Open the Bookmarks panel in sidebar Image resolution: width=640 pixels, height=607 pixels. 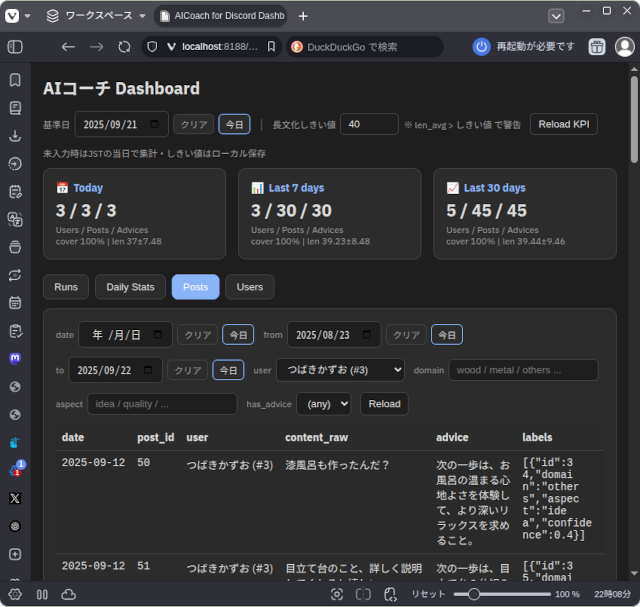(15, 80)
